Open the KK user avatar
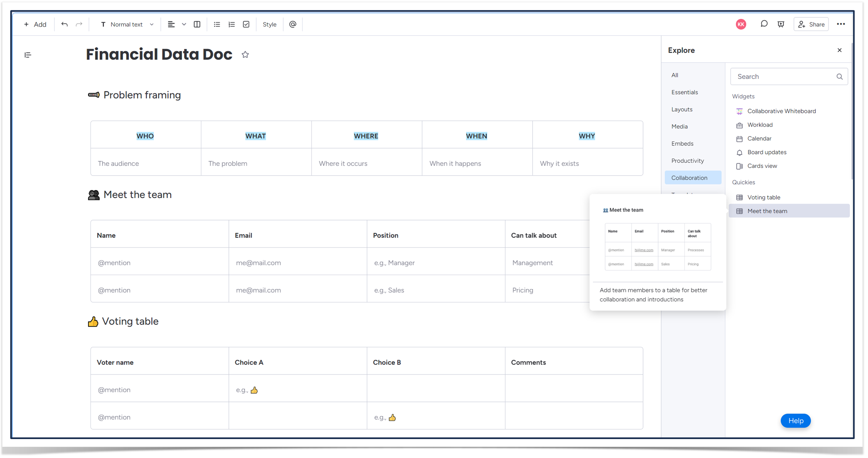Image resolution: width=868 pixels, height=458 pixels. pos(741,24)
